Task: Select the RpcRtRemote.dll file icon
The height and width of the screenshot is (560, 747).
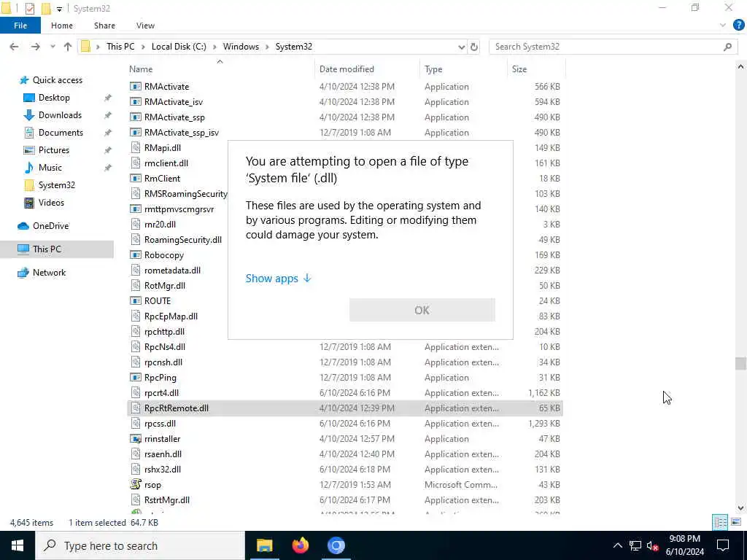Action: tap(136, 408)
